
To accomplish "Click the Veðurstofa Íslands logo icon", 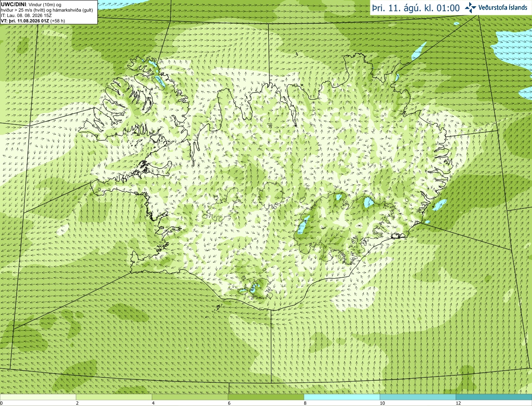I will pos(470,7).
